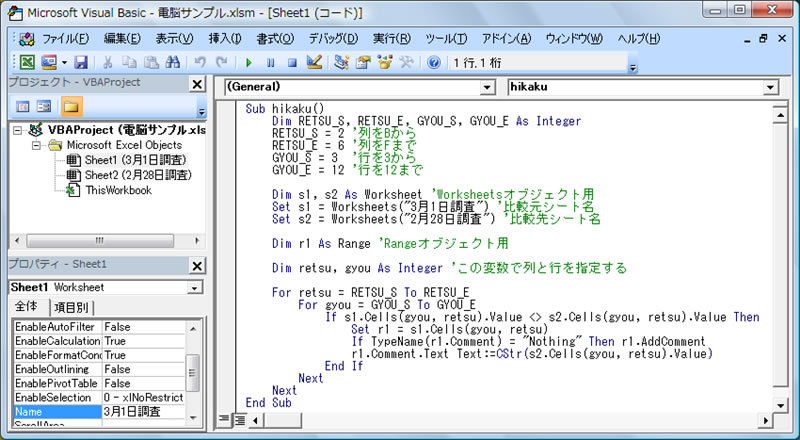Open the hikaku procedure dropdown
Viewport: 800px width, 440px height.
[x=770, y=87]
